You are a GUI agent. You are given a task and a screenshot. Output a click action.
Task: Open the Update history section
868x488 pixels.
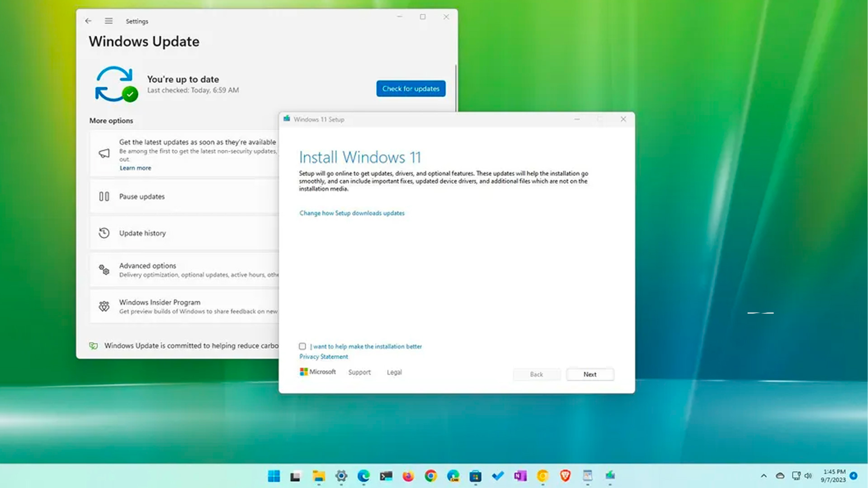(x=142, y=233)
